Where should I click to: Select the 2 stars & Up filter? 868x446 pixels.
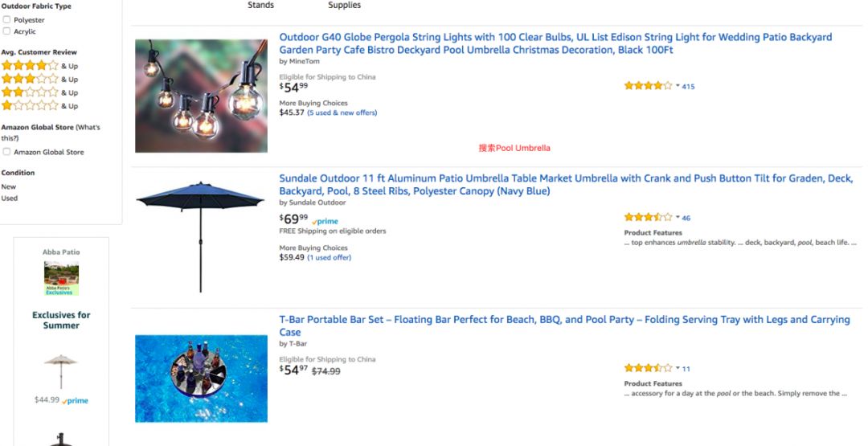tap(30, 92)
